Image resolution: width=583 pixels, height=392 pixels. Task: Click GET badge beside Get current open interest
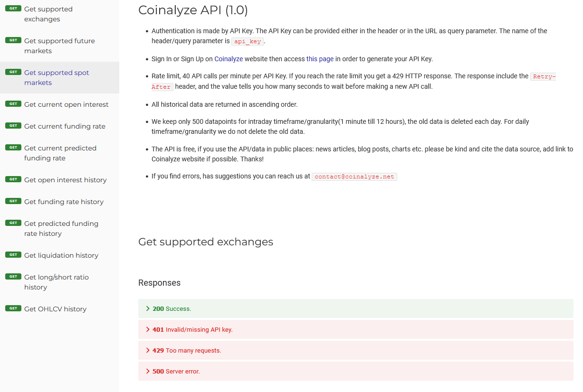point(13,104)
